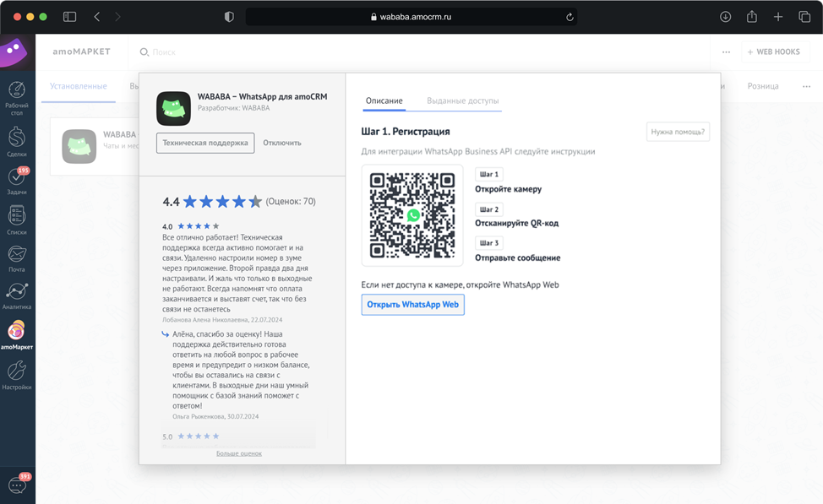Click Откройте камеру text
Image resolution: width=823 pixels, height=504 pixels.
click(508, 189)
